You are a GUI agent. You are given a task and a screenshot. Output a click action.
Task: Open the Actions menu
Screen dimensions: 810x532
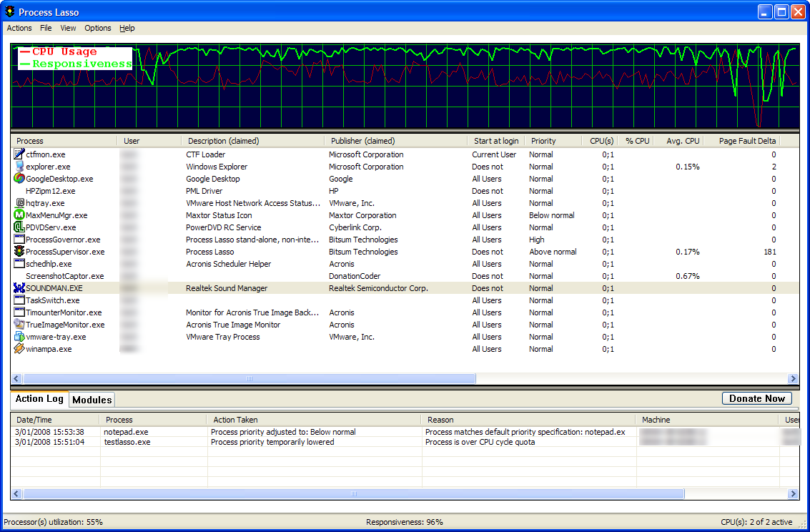[19, 28]
